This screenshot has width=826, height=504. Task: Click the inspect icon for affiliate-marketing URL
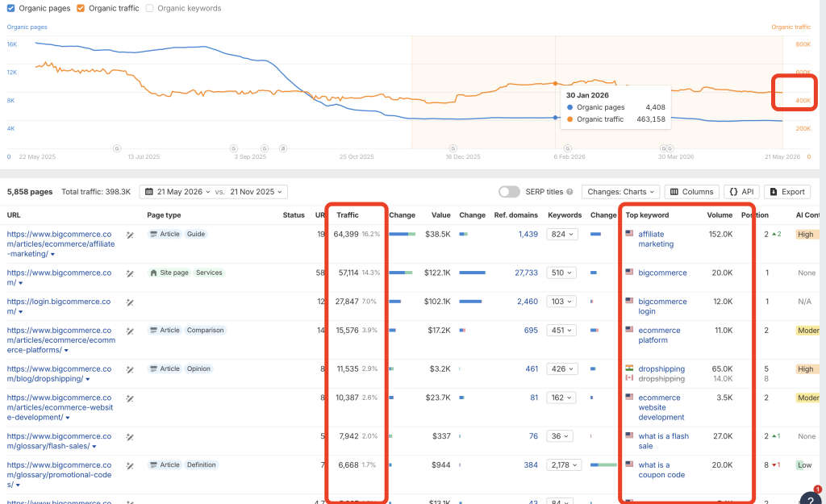pos(130,235)
